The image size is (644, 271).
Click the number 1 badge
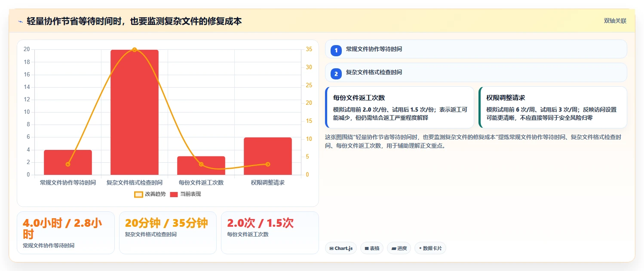point(336,51)
